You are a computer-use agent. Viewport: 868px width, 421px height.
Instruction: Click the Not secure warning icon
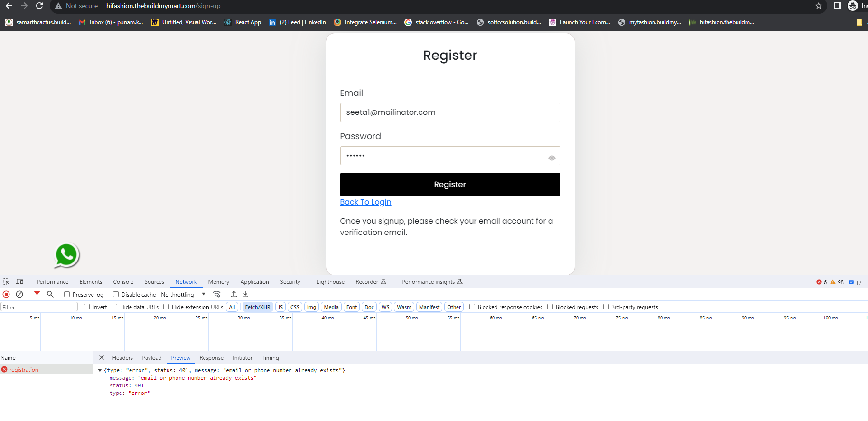click(58, 6)
